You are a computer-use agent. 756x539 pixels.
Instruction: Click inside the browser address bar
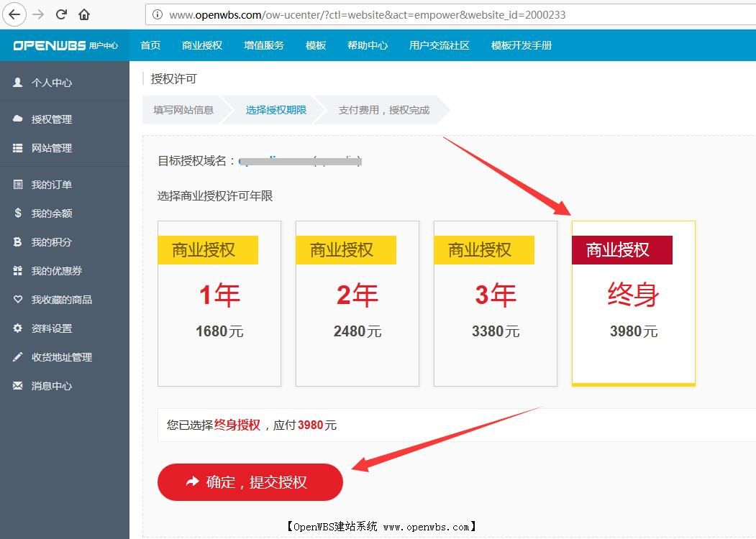360,14
